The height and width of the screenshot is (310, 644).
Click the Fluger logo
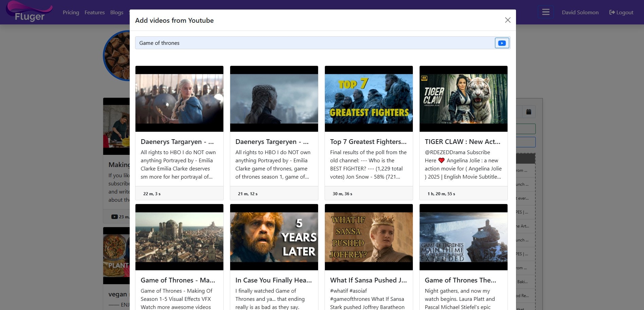coord(29,12)
